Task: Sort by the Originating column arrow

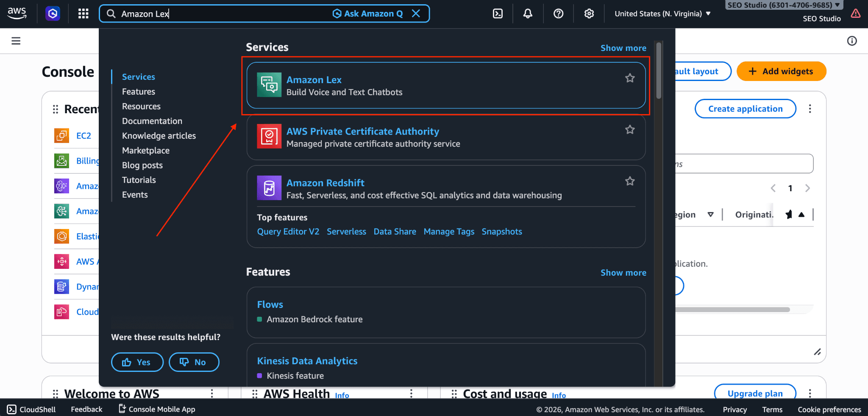Action: tap(801, 215)
